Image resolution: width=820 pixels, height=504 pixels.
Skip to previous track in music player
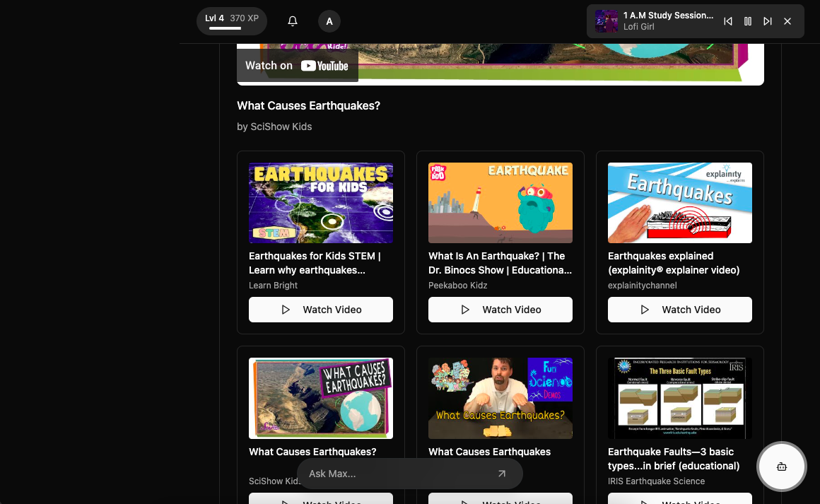[728, 21]
